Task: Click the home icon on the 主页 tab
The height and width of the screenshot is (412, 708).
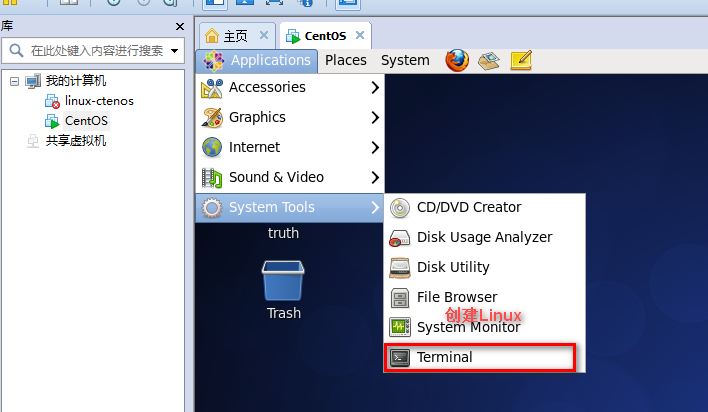Action: 212,36
